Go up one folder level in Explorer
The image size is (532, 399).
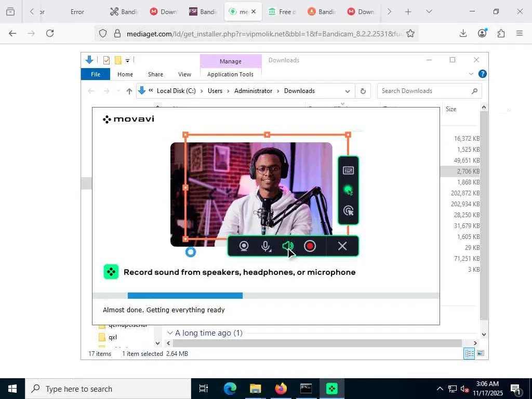pyautogui.click(x=129, y=91)
